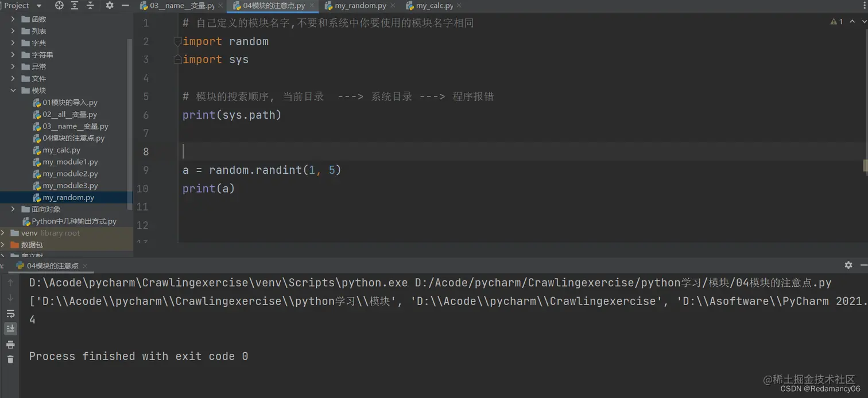868x398 pixels.
Task: Select 03__name__变量.py in project tree
Action: pyautogui.click(x=75, y=126)
